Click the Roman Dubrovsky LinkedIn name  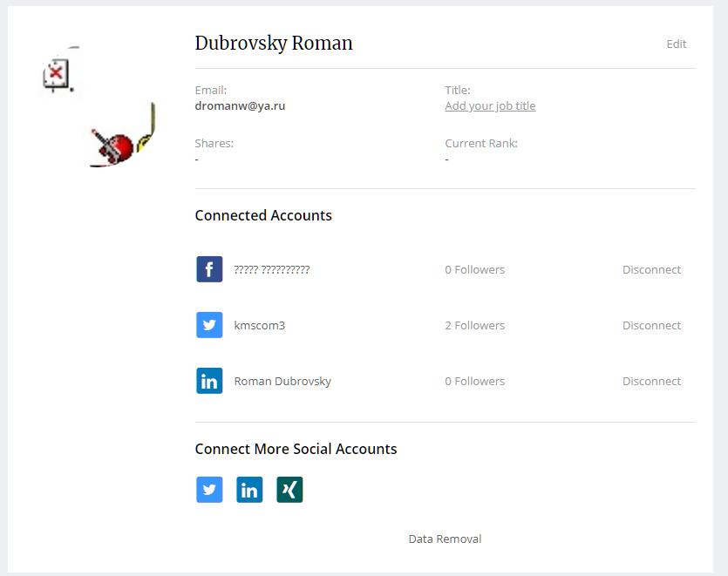tap(282, 381)
